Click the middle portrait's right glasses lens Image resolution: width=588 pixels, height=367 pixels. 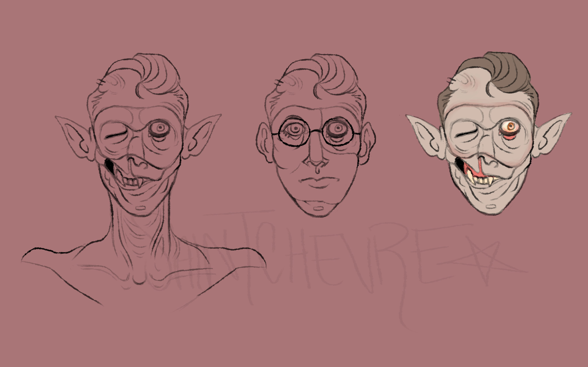(338, 132)
